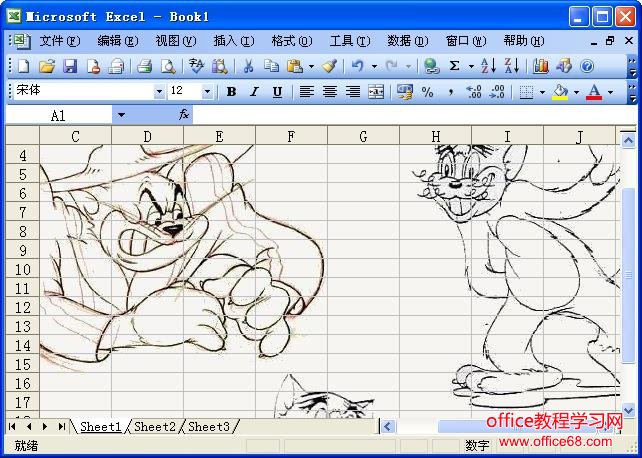Apply Comma style icon

(451, 93)
